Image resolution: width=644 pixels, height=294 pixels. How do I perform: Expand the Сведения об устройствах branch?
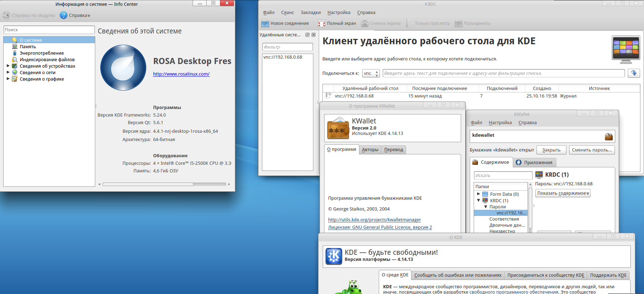click(8, 66)
